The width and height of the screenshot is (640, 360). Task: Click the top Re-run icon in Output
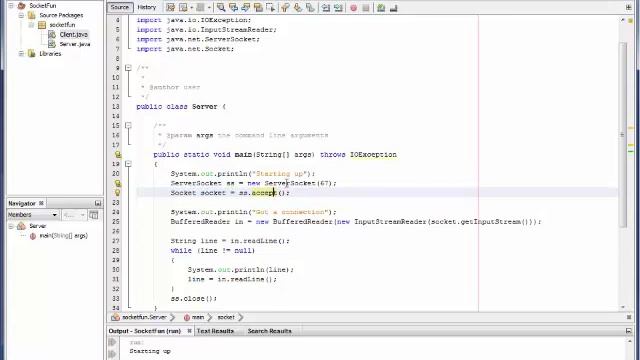click(113, 342)
